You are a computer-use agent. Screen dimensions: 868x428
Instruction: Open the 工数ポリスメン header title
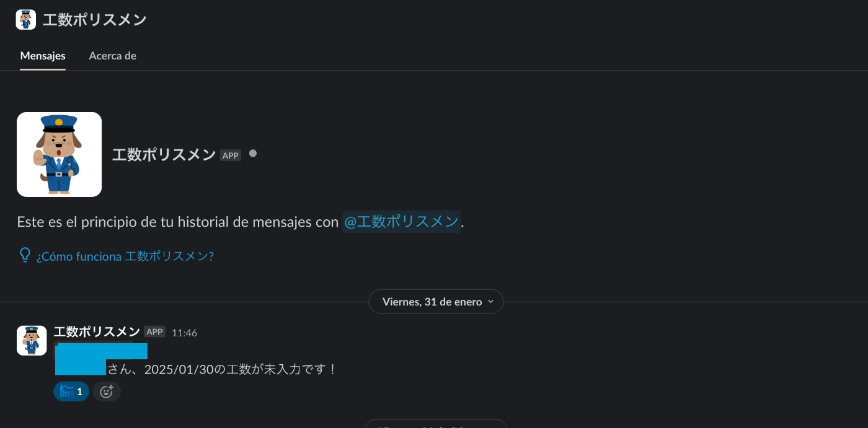pos(94,20)
